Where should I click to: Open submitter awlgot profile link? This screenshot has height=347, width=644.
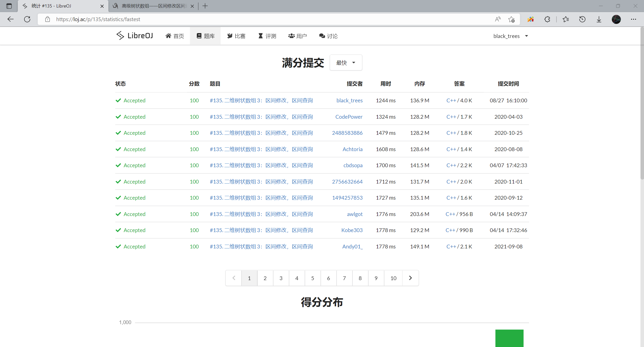[355, 214]
